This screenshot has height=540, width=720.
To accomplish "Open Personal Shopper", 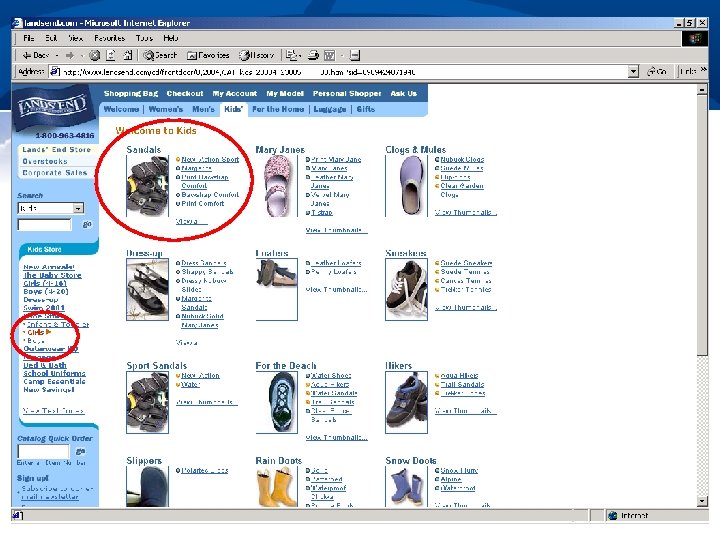I will (x=347, y=94).
